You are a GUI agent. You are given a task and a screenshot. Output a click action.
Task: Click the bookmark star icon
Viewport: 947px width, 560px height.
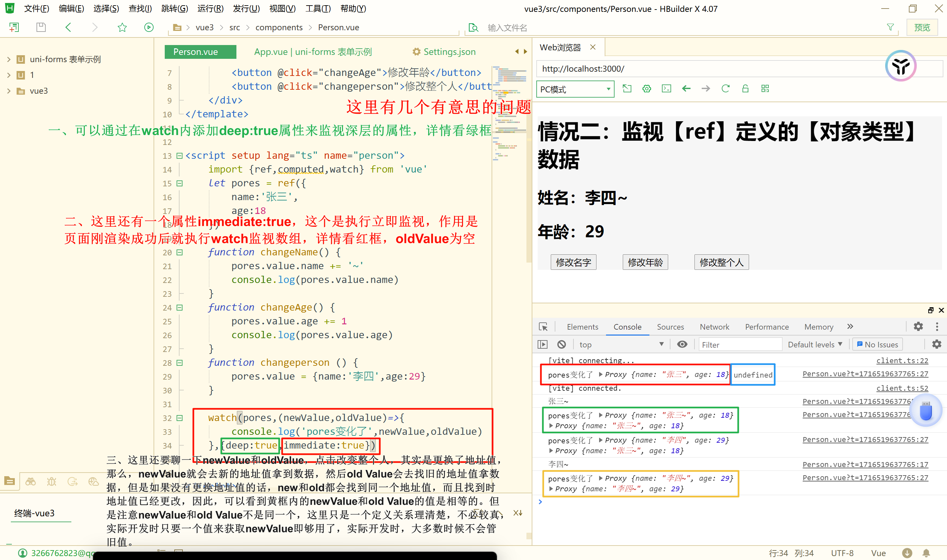point(122,27)
